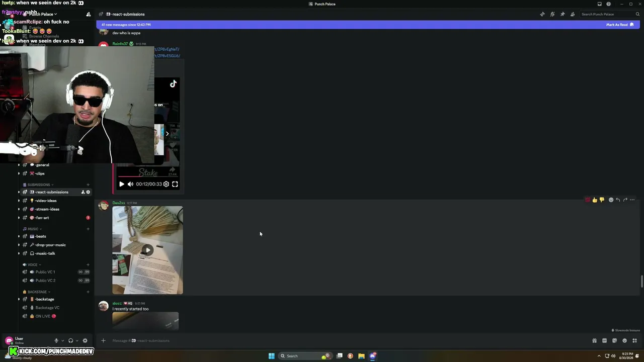644x362 pixels.
Task: Open video settings gear in the player
Action: (166, 184)
